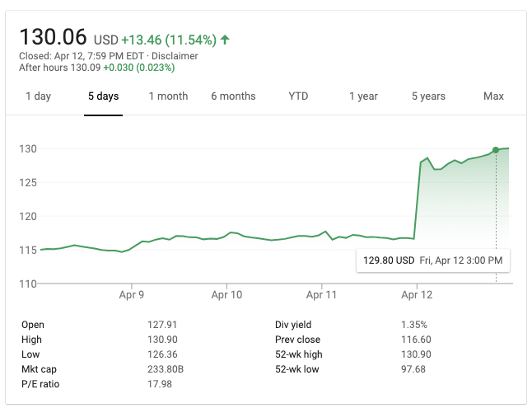Click the Div yield value 1.35%
The width and height of the screenshot is (532, 408).
[x=412, y=325]
